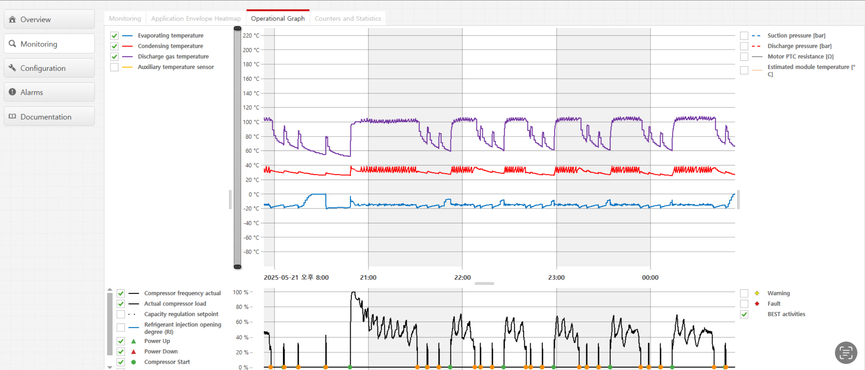Screen dimensions: 865x370
Task: Click the yellow Warning diamond icon
Action: [756, 293]
